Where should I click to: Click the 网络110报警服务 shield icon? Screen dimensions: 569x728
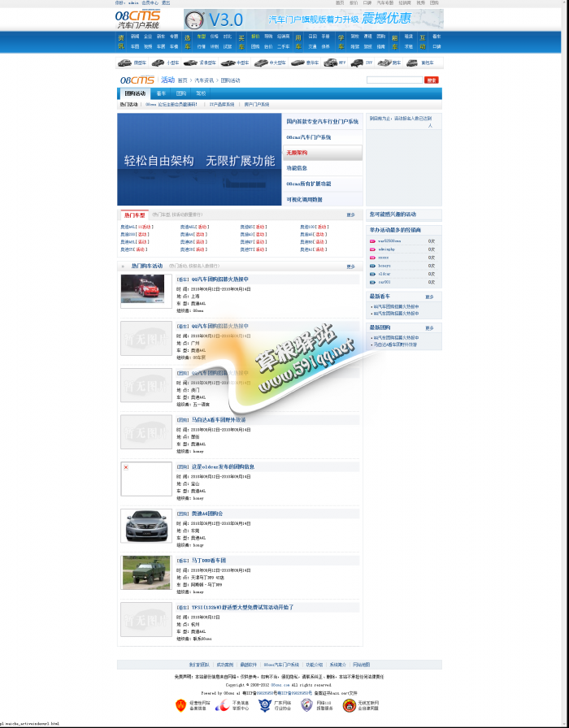[x=306, y=705]
